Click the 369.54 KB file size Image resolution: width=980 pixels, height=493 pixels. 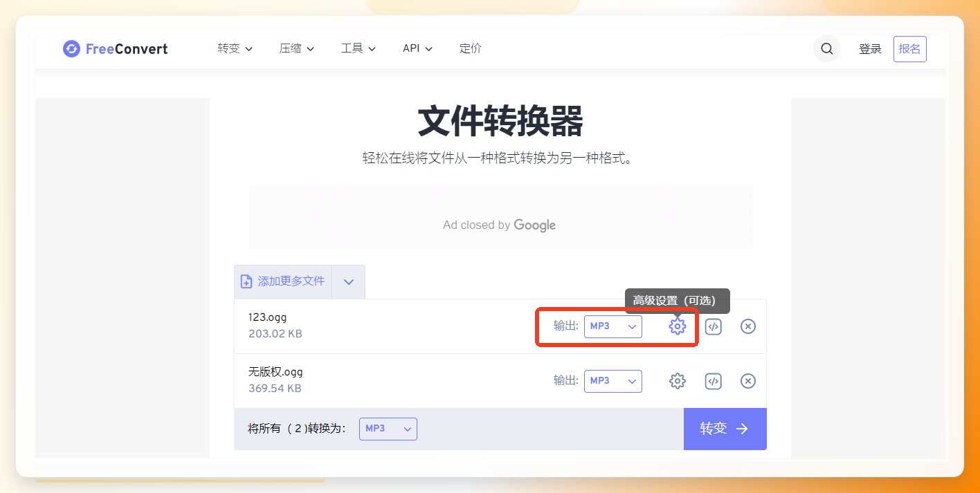tap(275, 389)
